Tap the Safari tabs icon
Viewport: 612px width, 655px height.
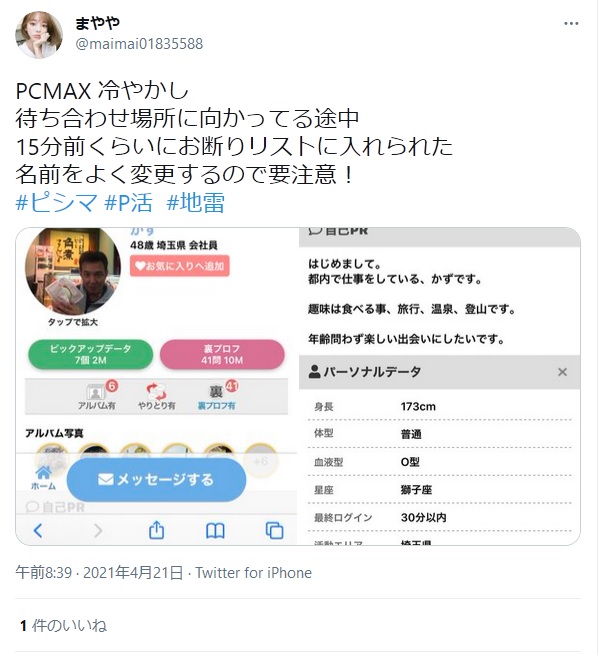(274, 531)
